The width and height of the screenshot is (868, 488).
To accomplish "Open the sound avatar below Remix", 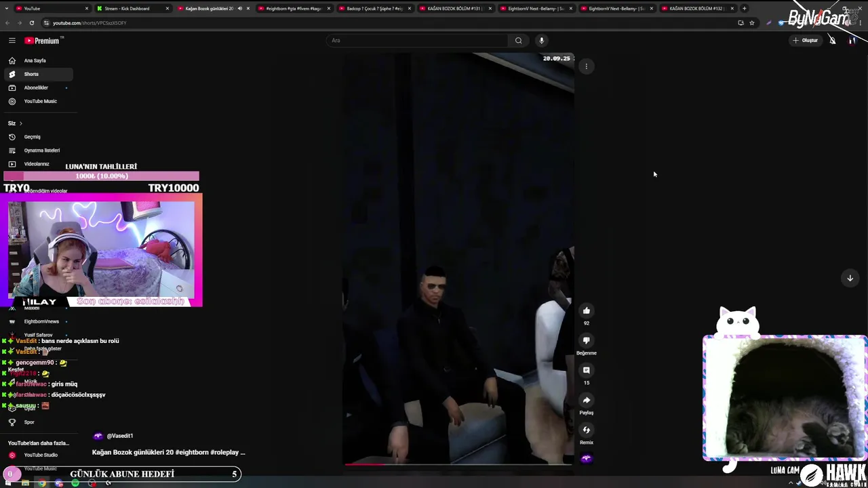I will point(587,458).
